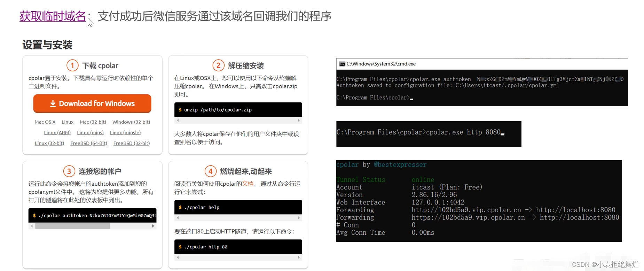The height and width of the screenshot is (271, 644).
Task: Click the ./cpolar http 80 command box
Action: [x=238, y=247]
